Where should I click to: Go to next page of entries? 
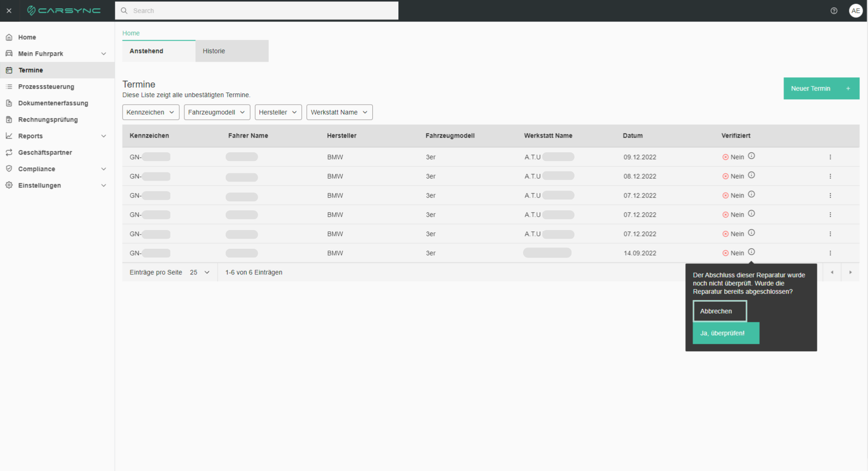[850, 272]
